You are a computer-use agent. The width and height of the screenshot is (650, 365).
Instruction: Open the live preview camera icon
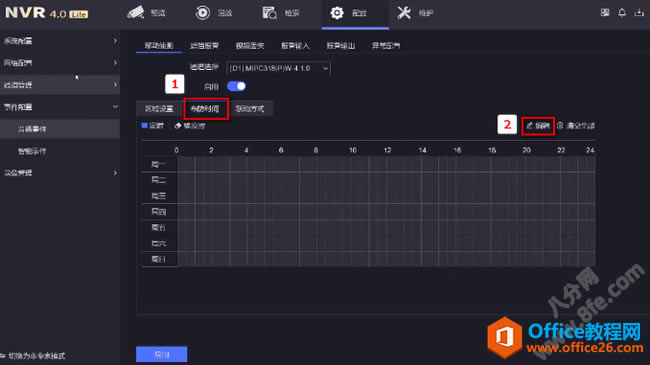click(x=136, y=12)
